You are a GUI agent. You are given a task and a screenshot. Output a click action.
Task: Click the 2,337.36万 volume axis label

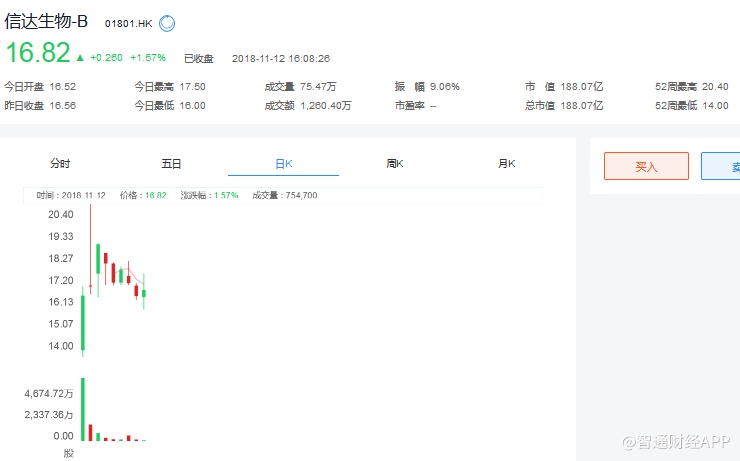(49, 415)
